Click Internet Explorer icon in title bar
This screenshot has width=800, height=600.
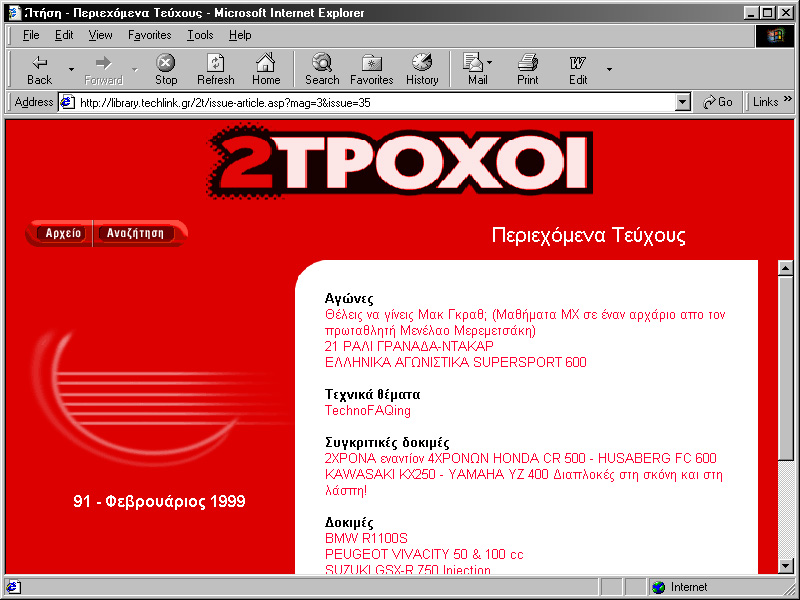tap(14, 13)
